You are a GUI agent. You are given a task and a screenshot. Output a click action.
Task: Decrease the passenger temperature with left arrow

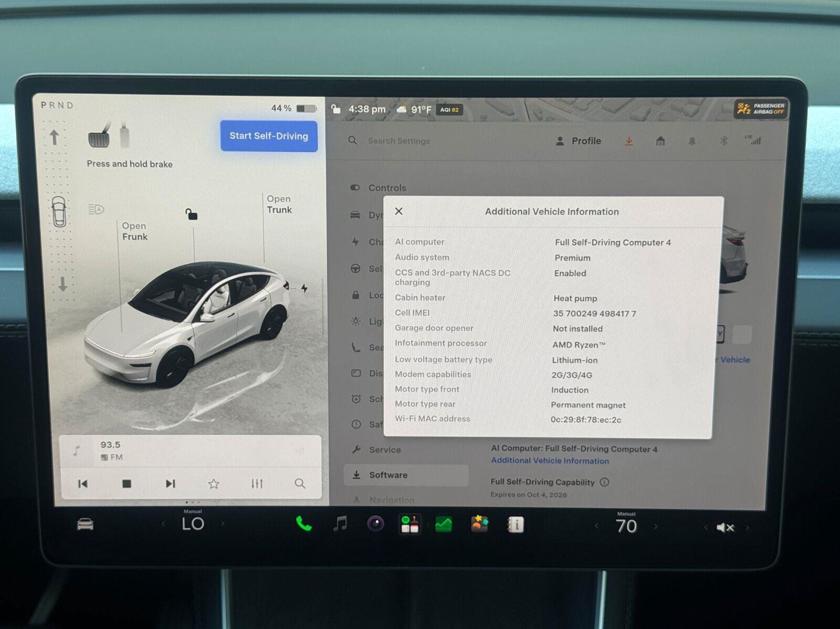596,526
